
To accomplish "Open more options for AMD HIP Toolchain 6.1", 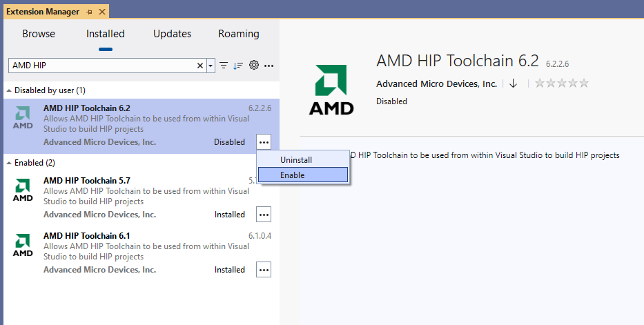I will click(264, 270).
